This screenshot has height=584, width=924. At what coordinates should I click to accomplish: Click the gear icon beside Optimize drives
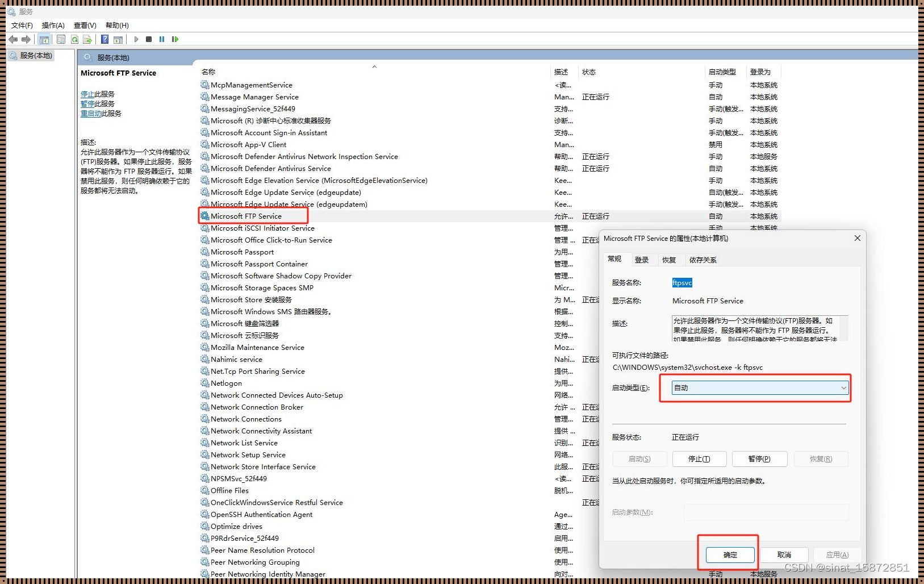click(x=205, y=526)
